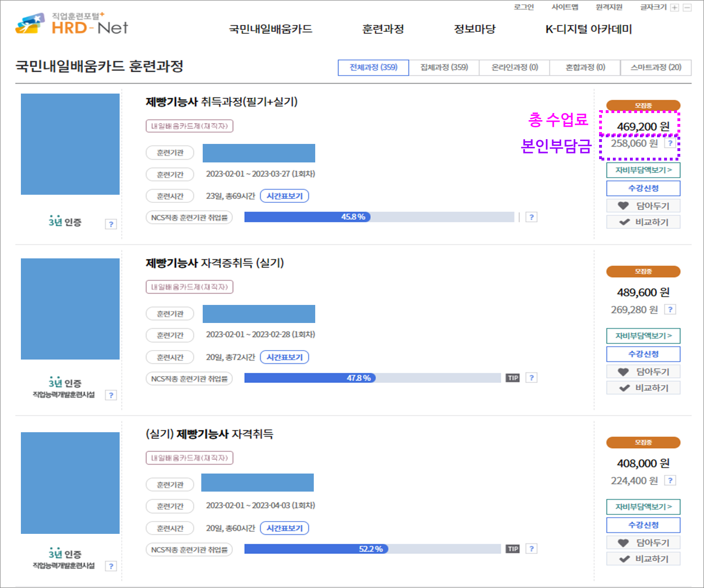Select 비교하기 checkmark on the first course

pos(643,221)
